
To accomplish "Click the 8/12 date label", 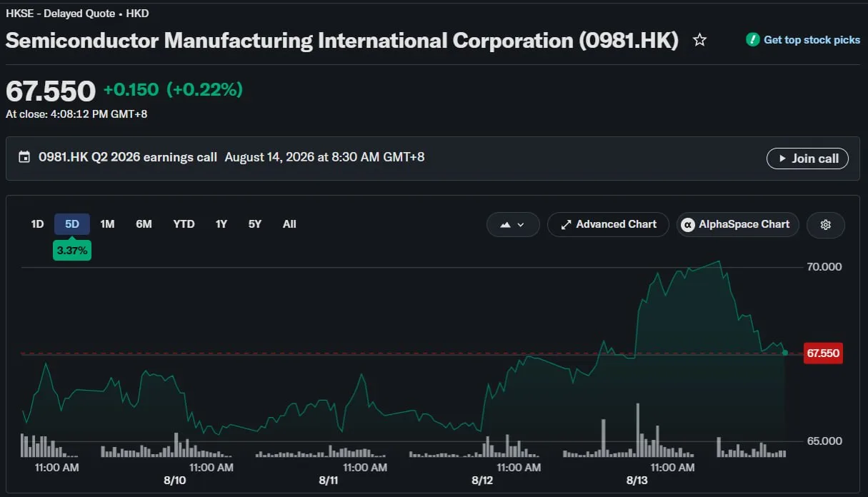I will 482,481.
